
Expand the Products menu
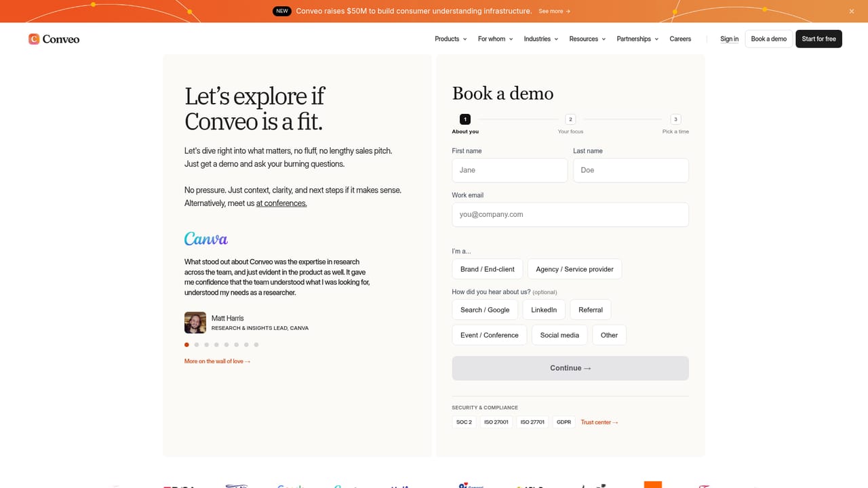point(451,39)
